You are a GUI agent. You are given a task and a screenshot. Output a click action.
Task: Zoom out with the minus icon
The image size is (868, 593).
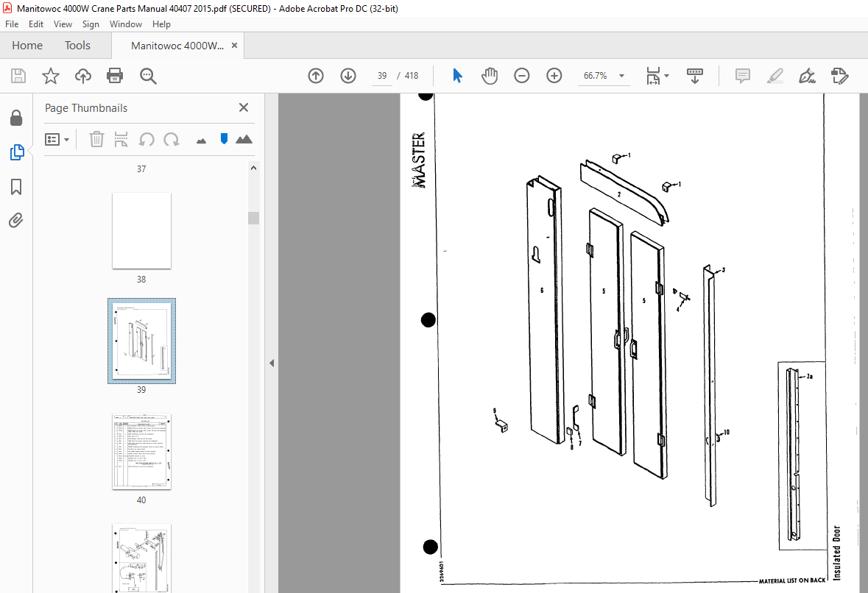pyautogui.click(x=521, y=76)
